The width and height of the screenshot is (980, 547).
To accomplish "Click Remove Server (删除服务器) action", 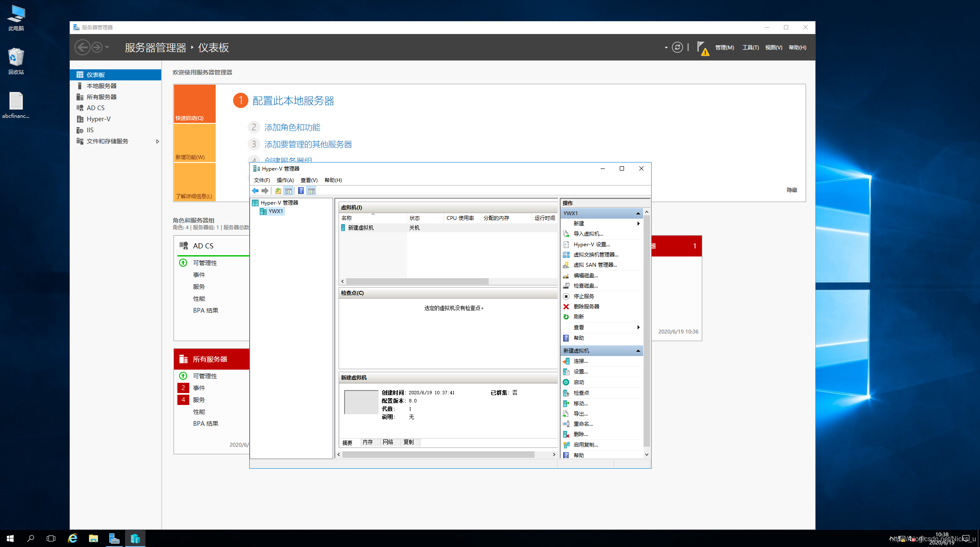I will (586, 306).
